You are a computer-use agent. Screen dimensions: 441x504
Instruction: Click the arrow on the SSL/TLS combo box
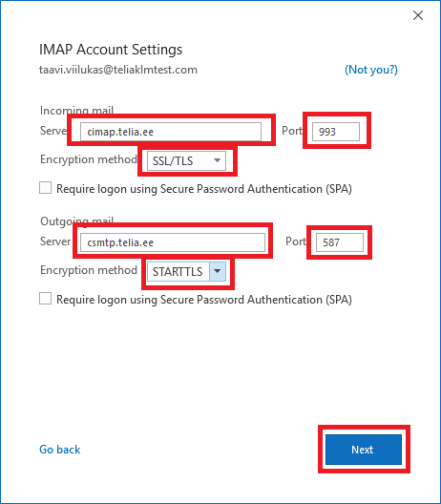point(218,160)
